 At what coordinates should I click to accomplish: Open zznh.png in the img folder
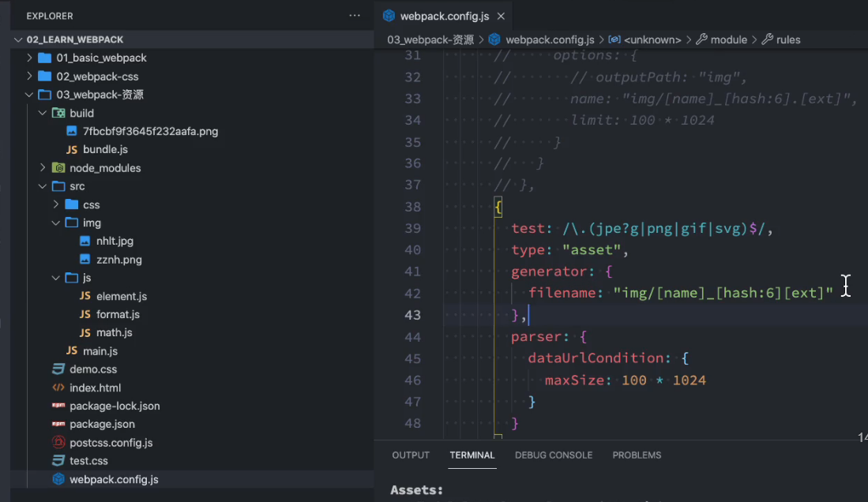(x=118, y=260)
